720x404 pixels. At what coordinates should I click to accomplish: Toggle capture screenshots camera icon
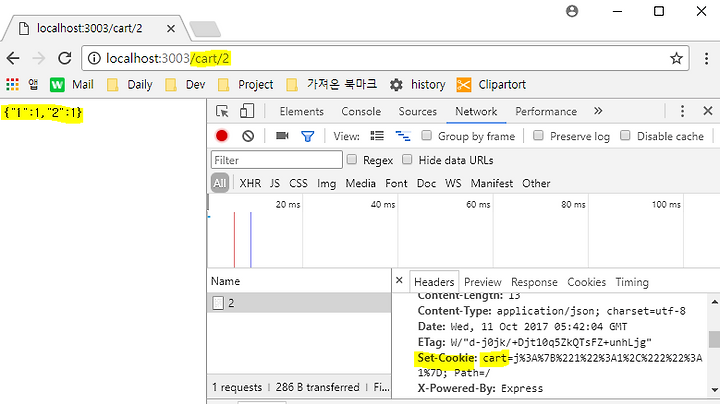coord(282,136)
